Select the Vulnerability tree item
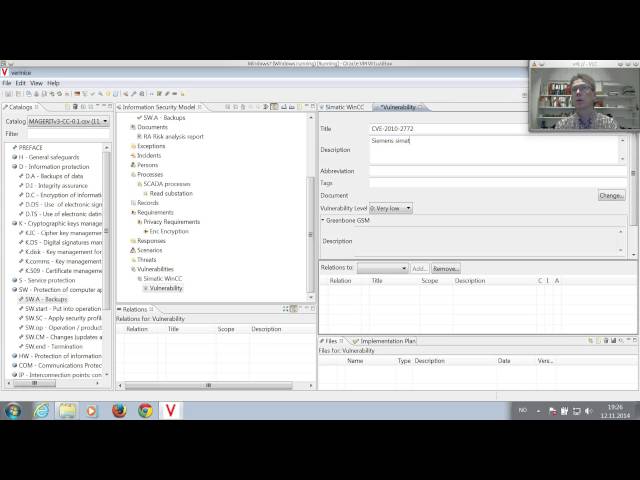The height and width of the screenshot is (480, 640). 166,288
